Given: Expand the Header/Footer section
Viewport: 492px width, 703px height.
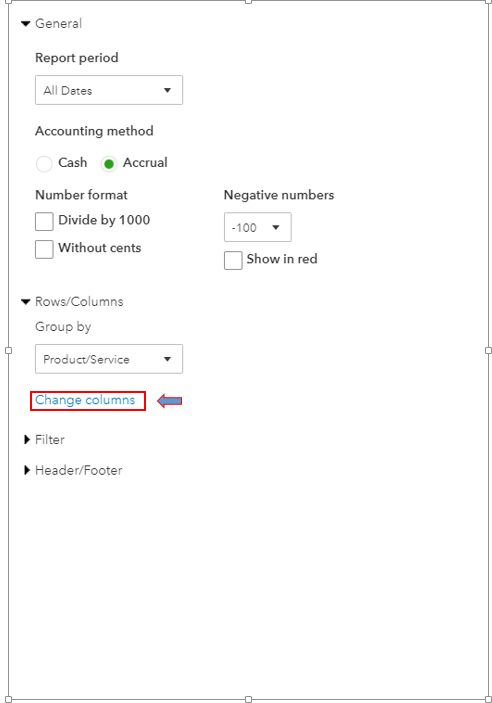Looking at the screenshot, I should pos(27,470).
